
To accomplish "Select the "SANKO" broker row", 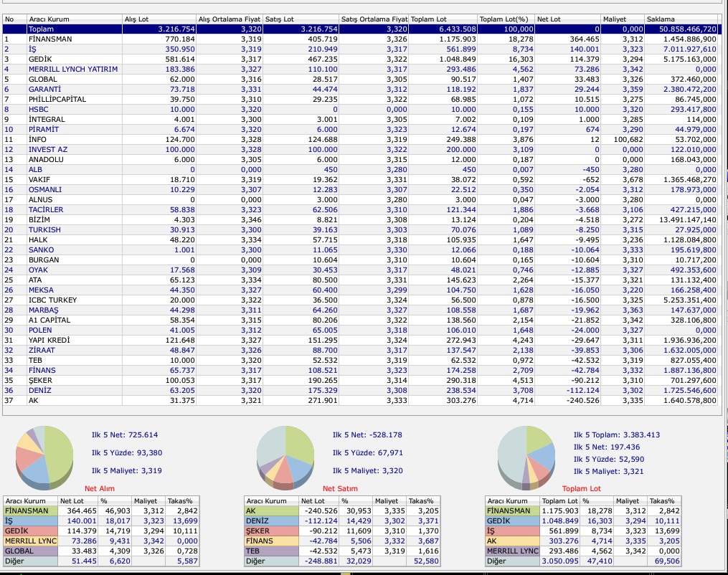I will click(360, 250).
